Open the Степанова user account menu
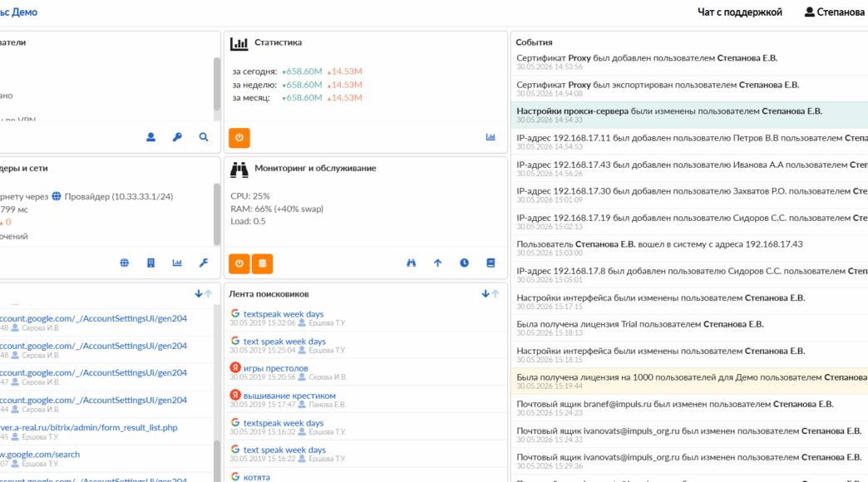Viewport: 868px width, 482px height. click(x=835, y=12)
